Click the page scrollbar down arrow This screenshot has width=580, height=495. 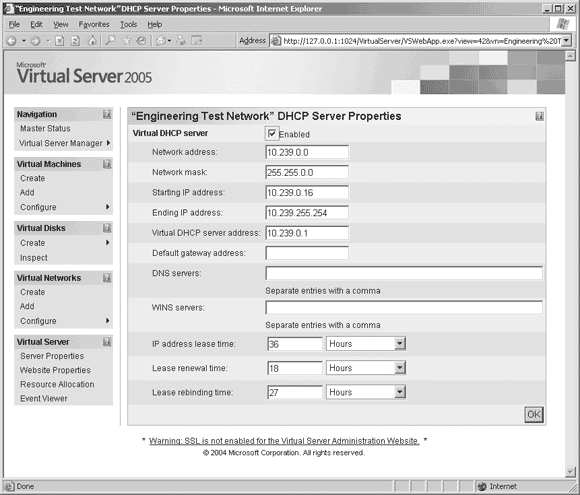[x=570, y=471]
